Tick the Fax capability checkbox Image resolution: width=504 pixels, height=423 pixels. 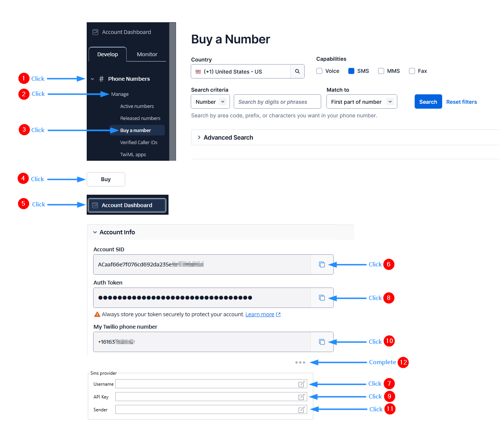pos(412,71)
